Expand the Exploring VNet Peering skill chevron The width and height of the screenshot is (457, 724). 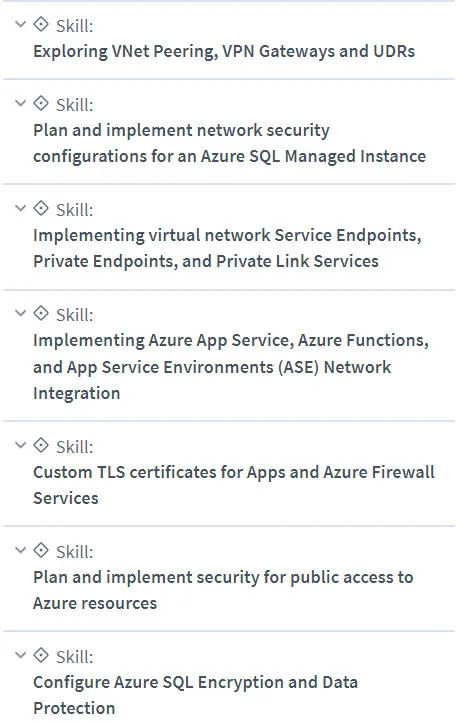pos(20,24)
